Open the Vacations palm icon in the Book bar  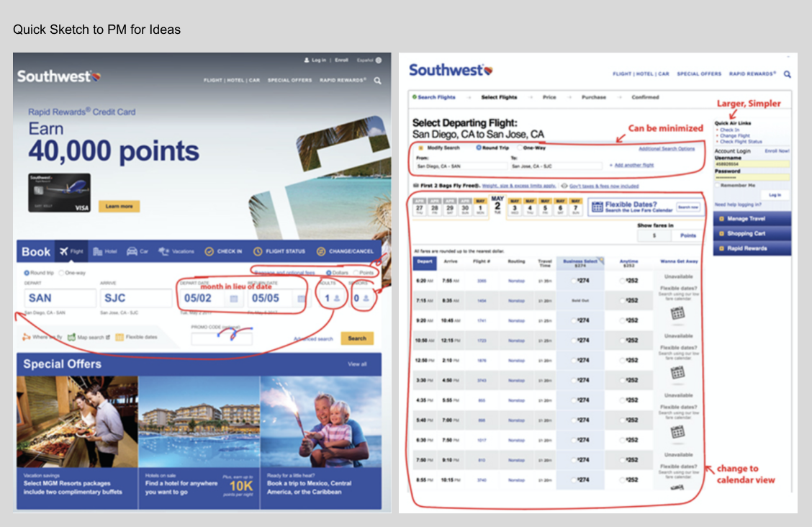(x=163, y=251)
